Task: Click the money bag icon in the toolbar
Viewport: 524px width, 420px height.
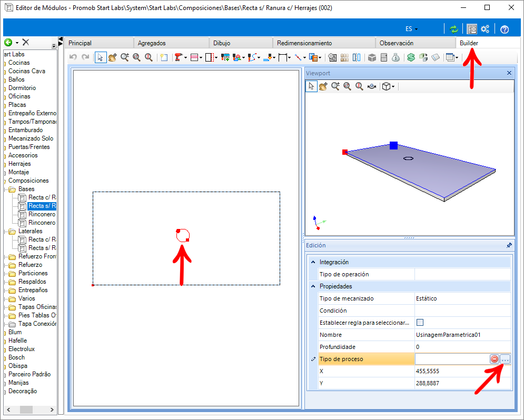Action: pos(396,57)
